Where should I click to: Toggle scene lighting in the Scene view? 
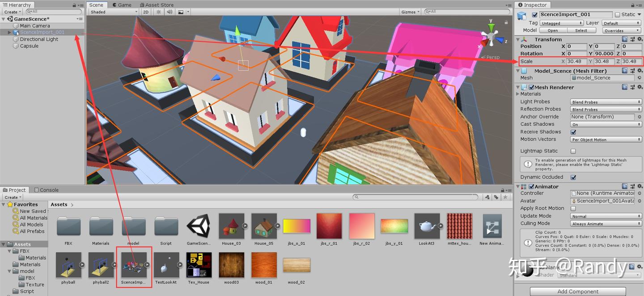coord(159,12)
